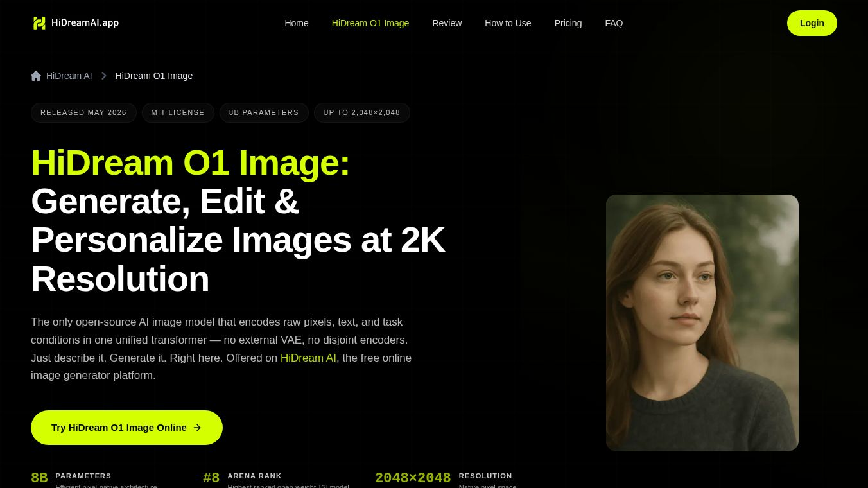The height and width of the screenshot is (488, 868).
Task: Click the woman portrait sample image
Action: (x=702, y=323)
